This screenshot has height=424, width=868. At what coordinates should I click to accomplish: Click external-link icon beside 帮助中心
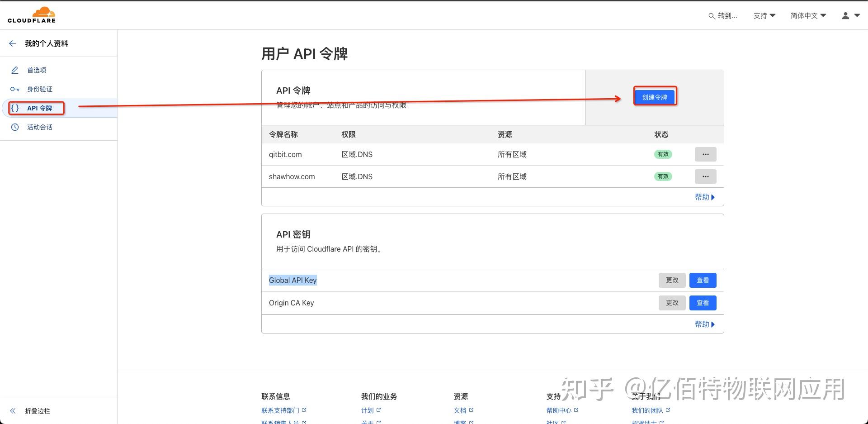576,410
